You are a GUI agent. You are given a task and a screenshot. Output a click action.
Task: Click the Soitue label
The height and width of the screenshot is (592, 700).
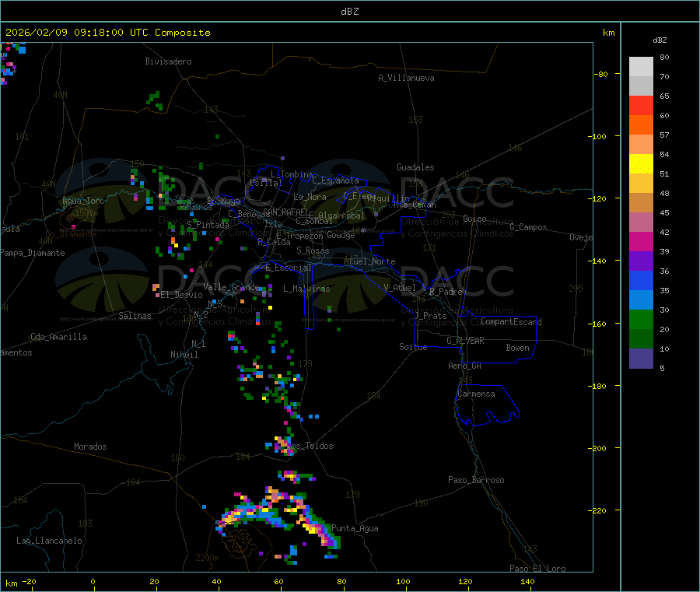[414, 347]
